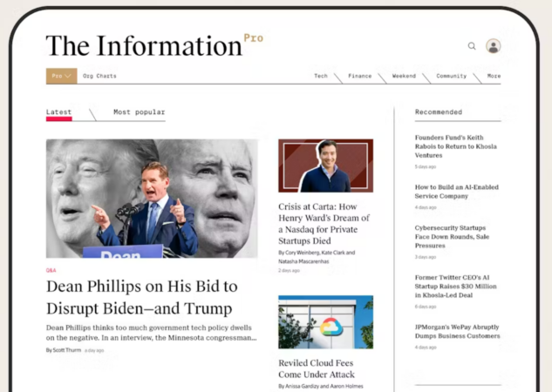
Task: Click 'a day ago' next to Scott Thurm
Action: click(94, 350)
